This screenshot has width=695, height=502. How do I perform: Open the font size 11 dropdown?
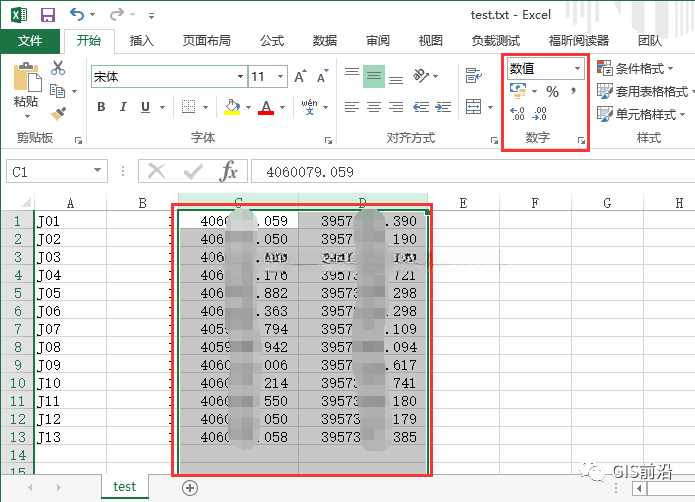pyautogui.click(x=281, y=77)
